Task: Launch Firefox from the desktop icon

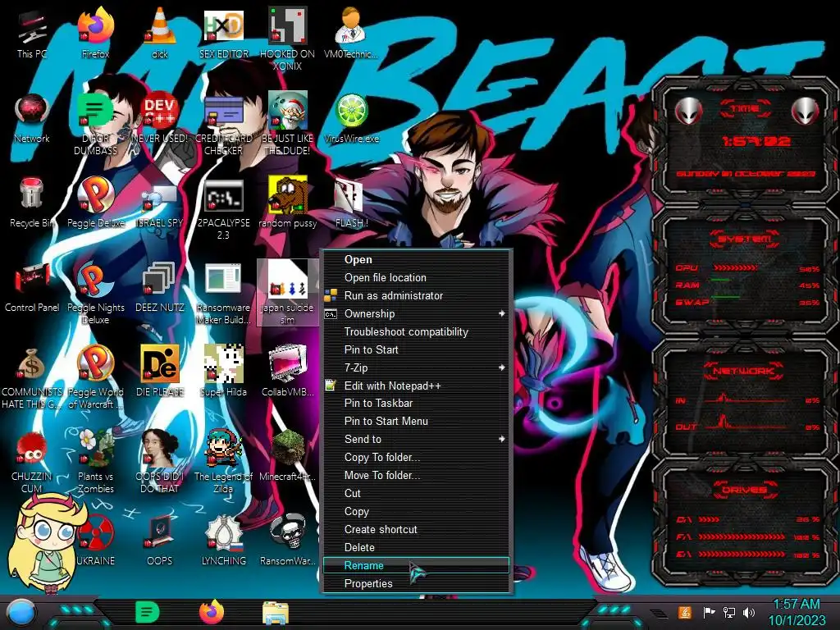Action: click(x=95, y=33)
